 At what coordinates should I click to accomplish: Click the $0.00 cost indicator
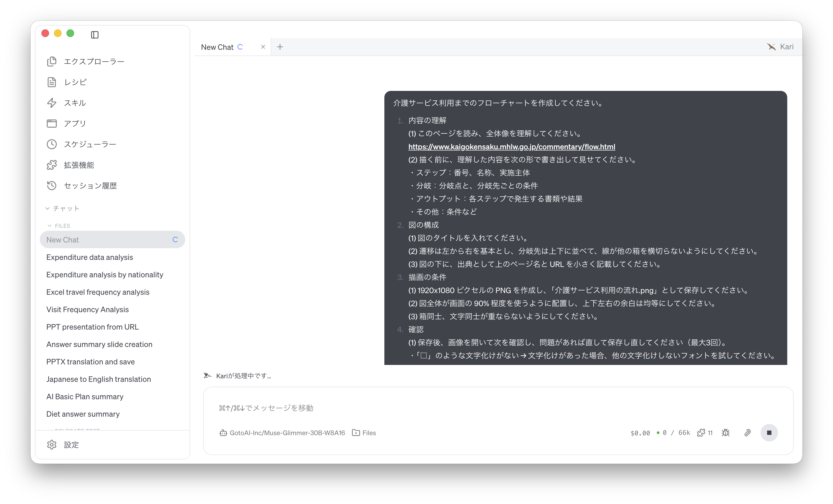pyautogui.click(x=640, y=433)
